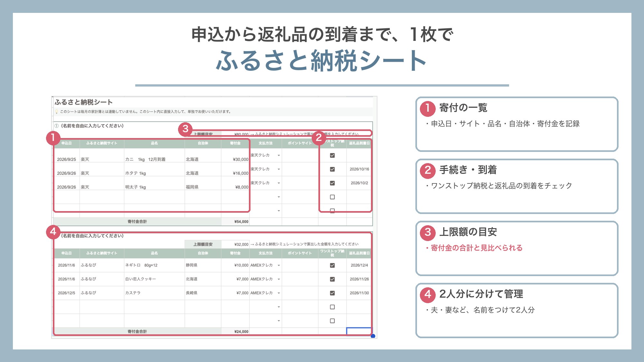This screenshot has width=644, height=362.
Task: Select the ¥8,000 寄付金 cell
Action: (235, 183)
